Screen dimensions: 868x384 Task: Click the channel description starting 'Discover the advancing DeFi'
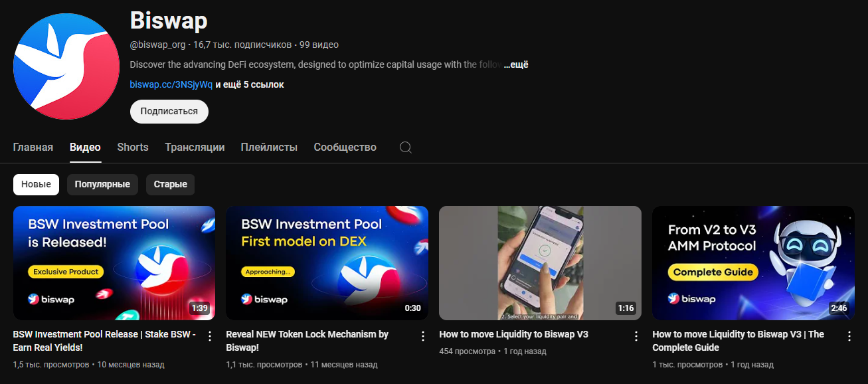315,65
